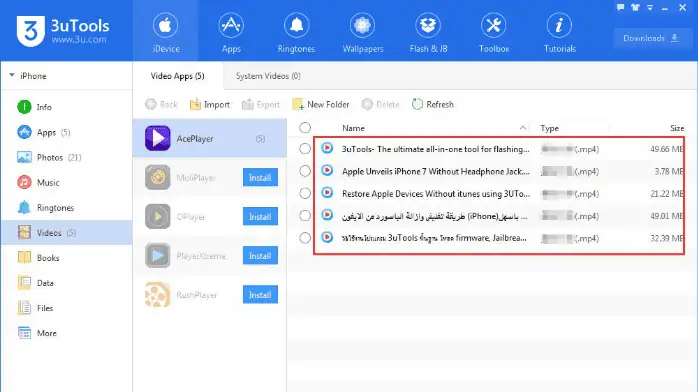This screenshot has height=392, width=698.
Task: Click the file name 'Apple Unveils iPhone 7 Without Headphone Jack...'
Action: (x=436, y=171)
